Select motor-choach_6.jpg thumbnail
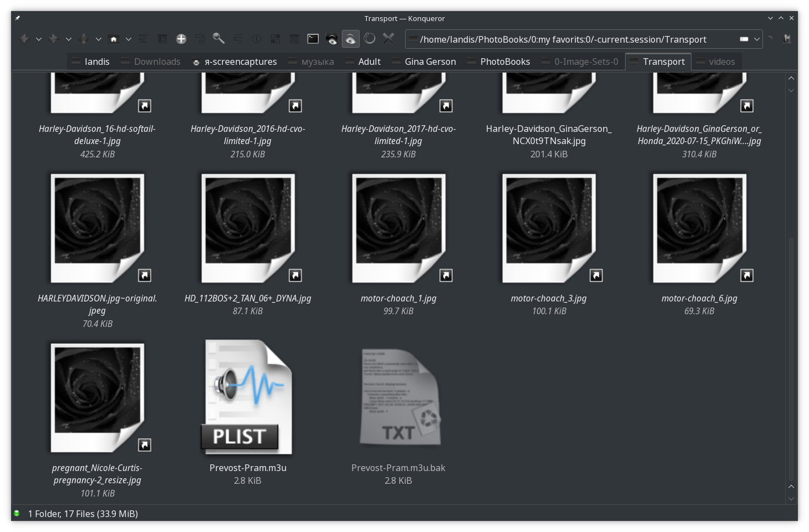Screen dimensions: 809x532 pos(700,228)
